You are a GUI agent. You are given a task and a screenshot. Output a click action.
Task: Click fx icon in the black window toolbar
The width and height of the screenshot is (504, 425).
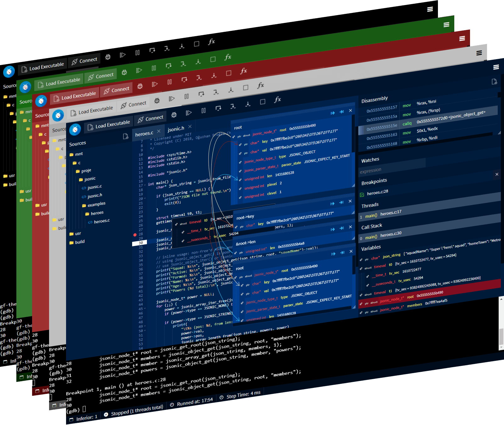(211, 42)
